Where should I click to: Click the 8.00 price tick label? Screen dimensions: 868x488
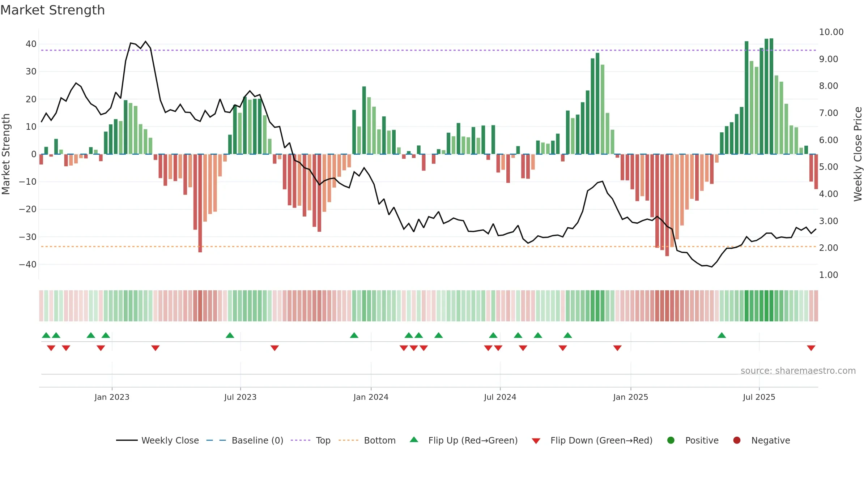pos(828,86)
